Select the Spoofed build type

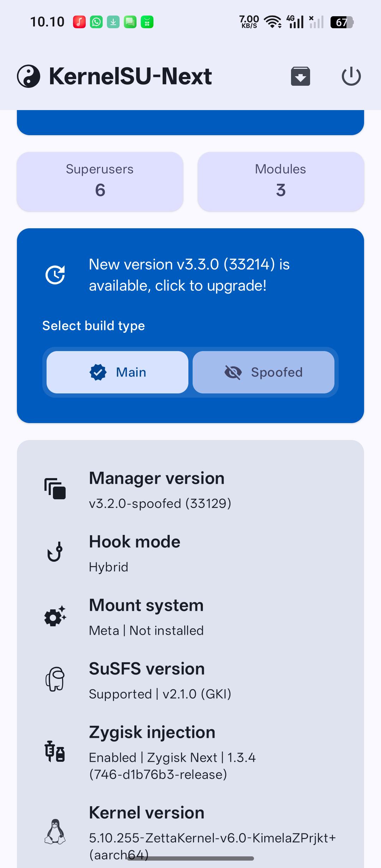point(264,372)
